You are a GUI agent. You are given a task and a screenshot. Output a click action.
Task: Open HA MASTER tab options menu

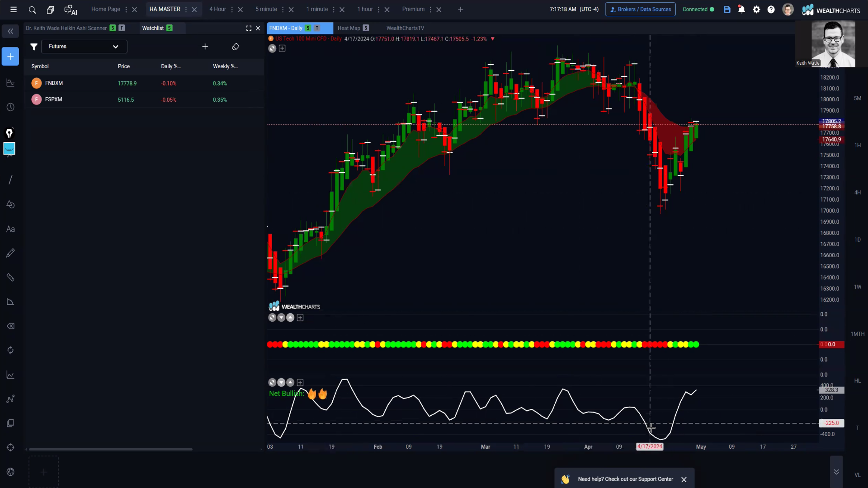(x=186, y=9)
